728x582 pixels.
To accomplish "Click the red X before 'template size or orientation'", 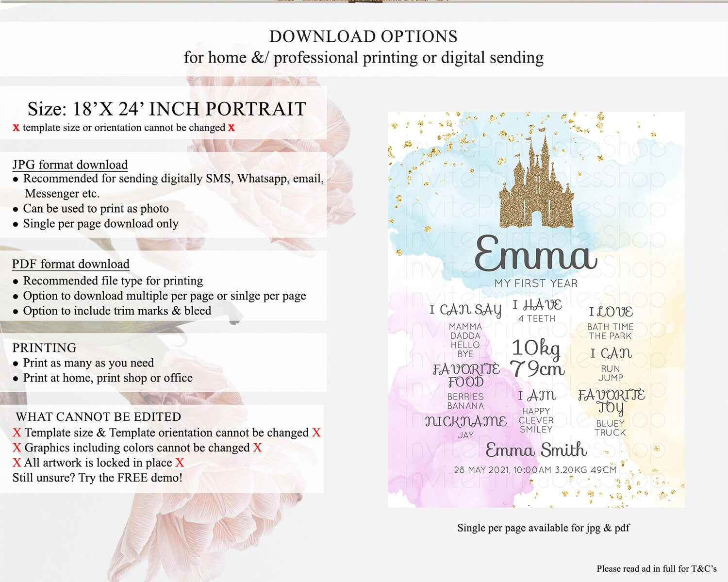I will coord(16,128).
